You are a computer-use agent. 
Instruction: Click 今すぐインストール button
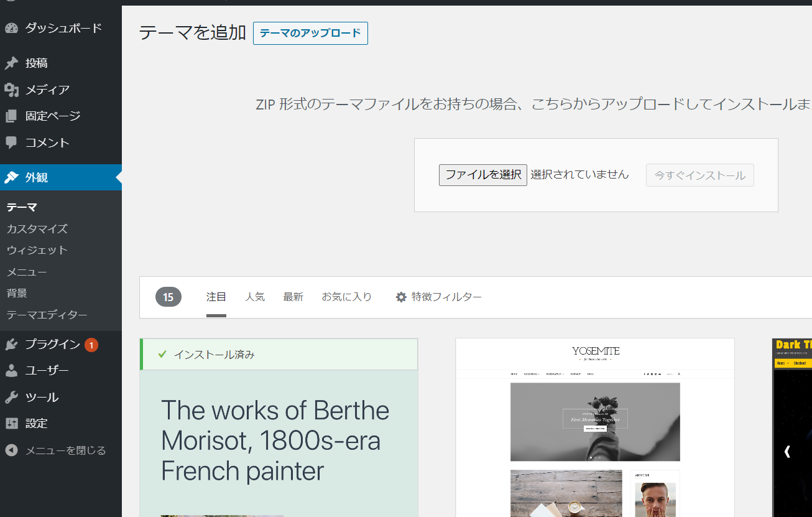click(x=699, y=175)
